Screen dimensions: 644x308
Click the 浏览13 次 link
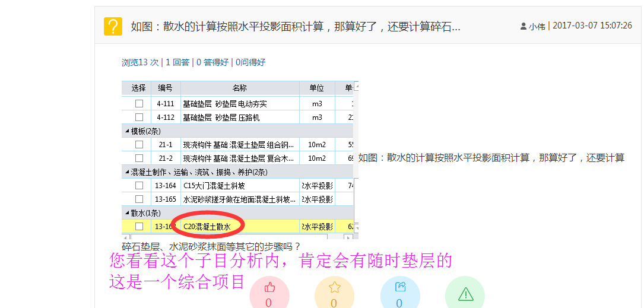point(140,62)
